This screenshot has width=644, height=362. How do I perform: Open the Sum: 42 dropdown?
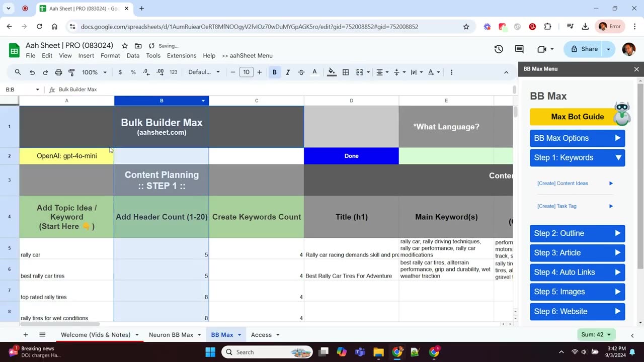tap(596, 335)
